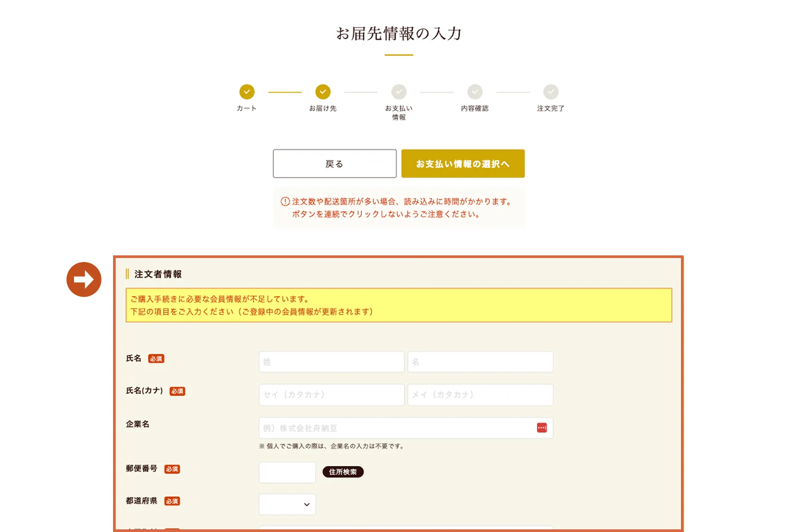This screenshot has height=532, width=798.
Task: Click お支払い情報の選択へ button
Action: [463, 164]
